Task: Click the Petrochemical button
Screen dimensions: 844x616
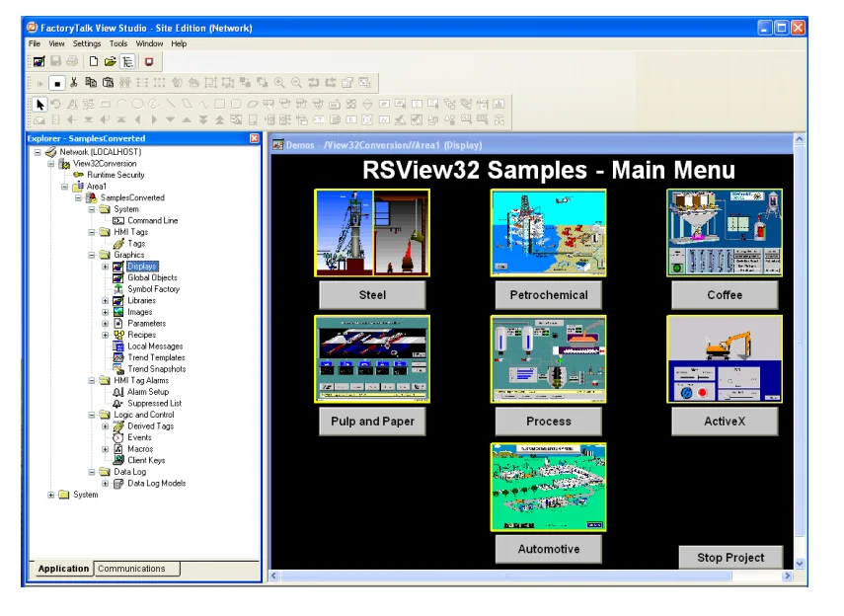Action: click(x=548, y=295)
